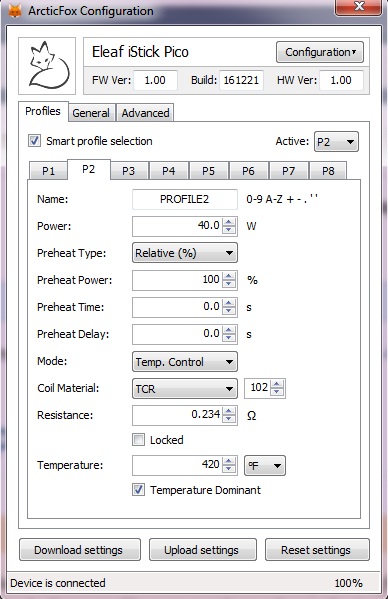Toggle the Temperature Dominant checkbox
The image size is (388, 599).
139,490
